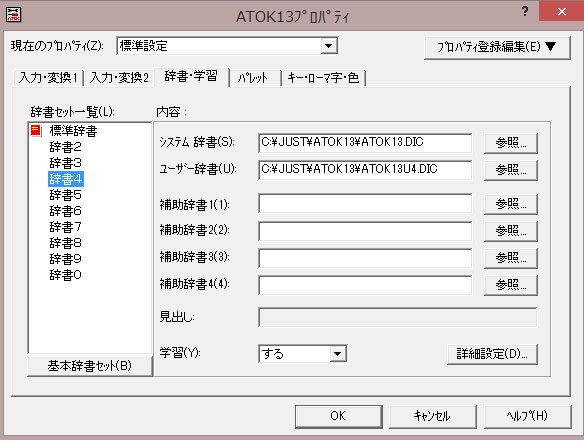Click the red dictionary icon beside 標準辞書

tap(36, 130)
